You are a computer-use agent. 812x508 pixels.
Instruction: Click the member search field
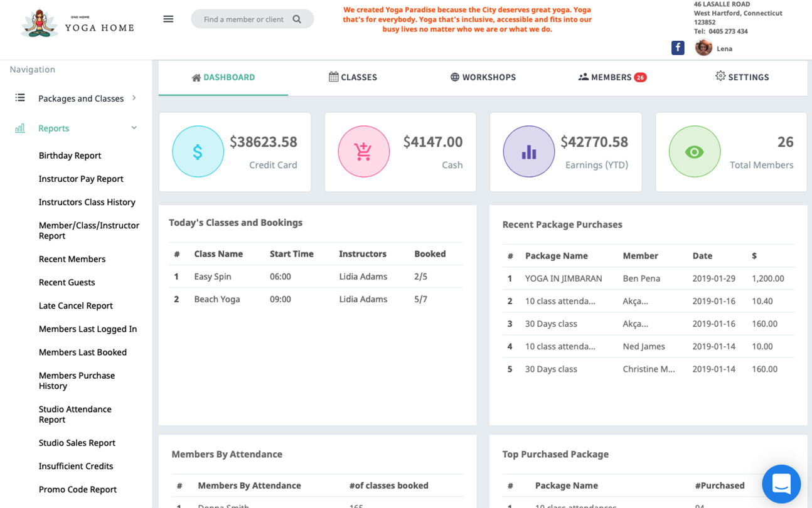pyautogui.click(x=244, y=19)
